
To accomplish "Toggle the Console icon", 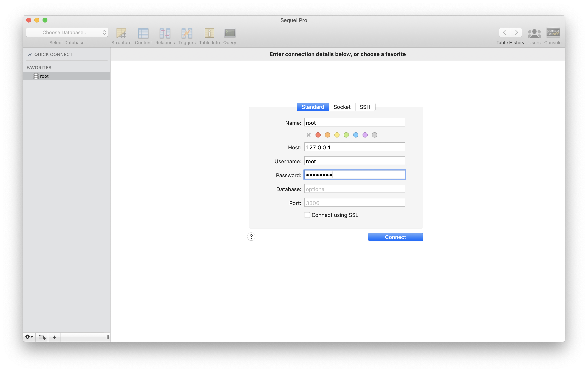I will click(553, 33).
